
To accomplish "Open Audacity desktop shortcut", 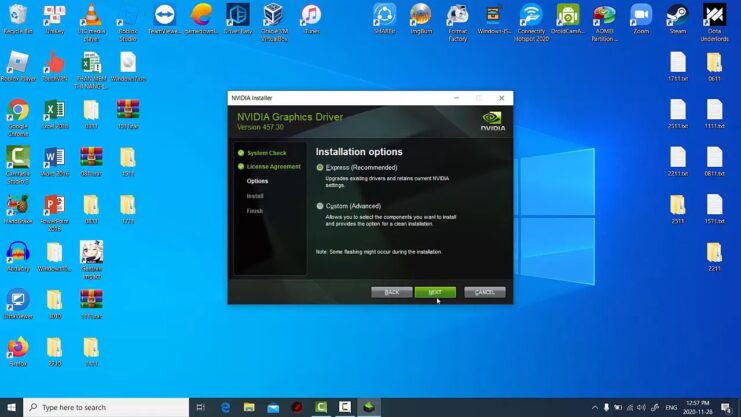I will click(x=18, y=257).
